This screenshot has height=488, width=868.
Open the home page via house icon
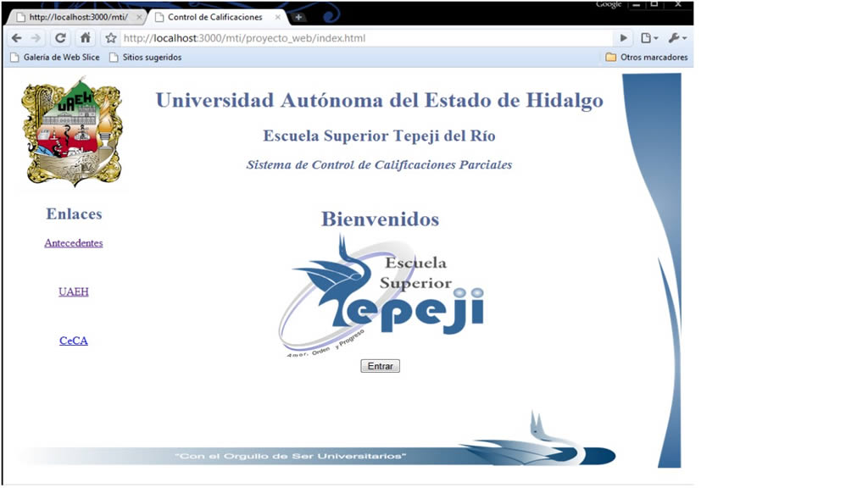click(86, 38)
